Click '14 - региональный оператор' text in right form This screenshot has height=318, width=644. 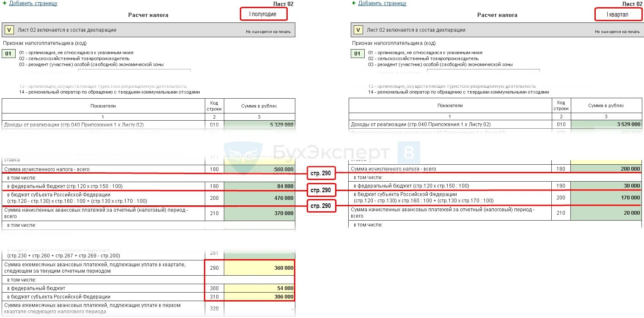tap(459, 92)
